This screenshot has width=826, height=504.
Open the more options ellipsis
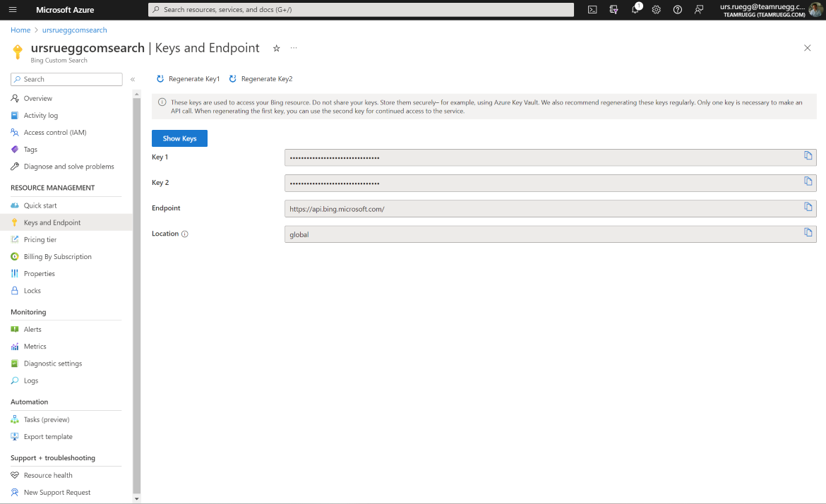(294, 48)
